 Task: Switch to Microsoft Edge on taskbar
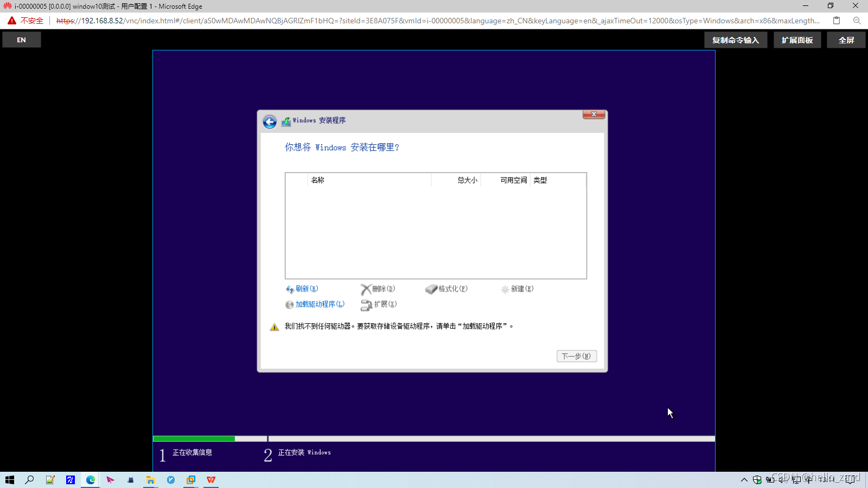90,480
